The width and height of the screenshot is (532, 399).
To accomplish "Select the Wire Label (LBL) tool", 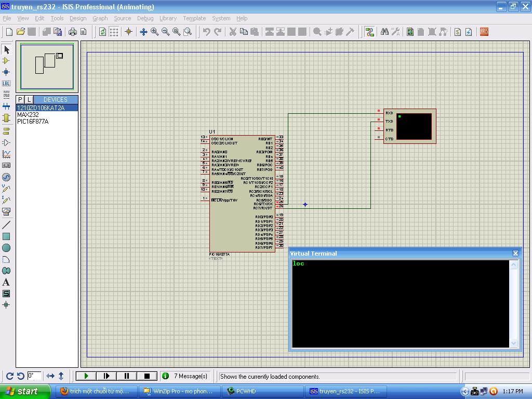I will [6, 83].
